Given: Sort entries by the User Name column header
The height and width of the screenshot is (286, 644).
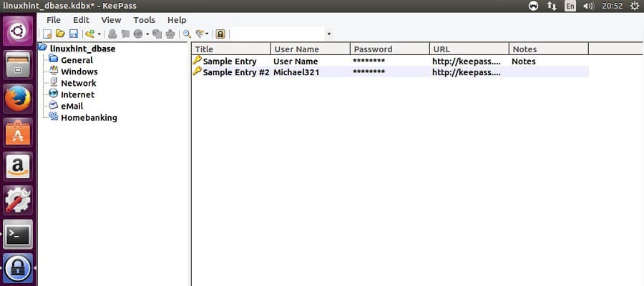Looking at the screenshot, I should (x=311, y=49).
